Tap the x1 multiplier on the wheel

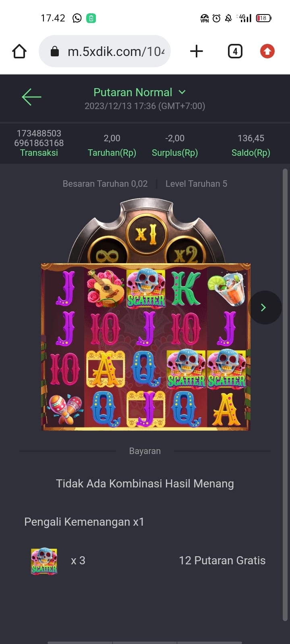[x=146, y=233]
